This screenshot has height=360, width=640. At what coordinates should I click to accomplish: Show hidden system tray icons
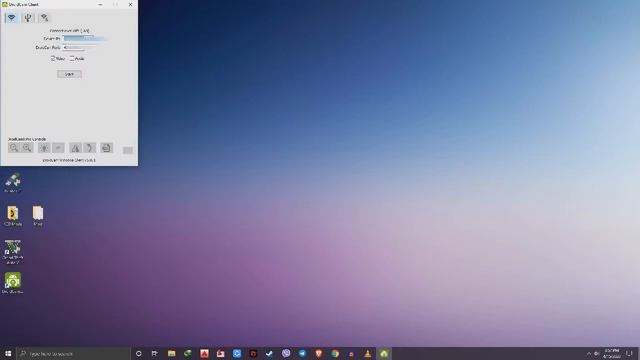pyautogui.click(x=589, y=353)
